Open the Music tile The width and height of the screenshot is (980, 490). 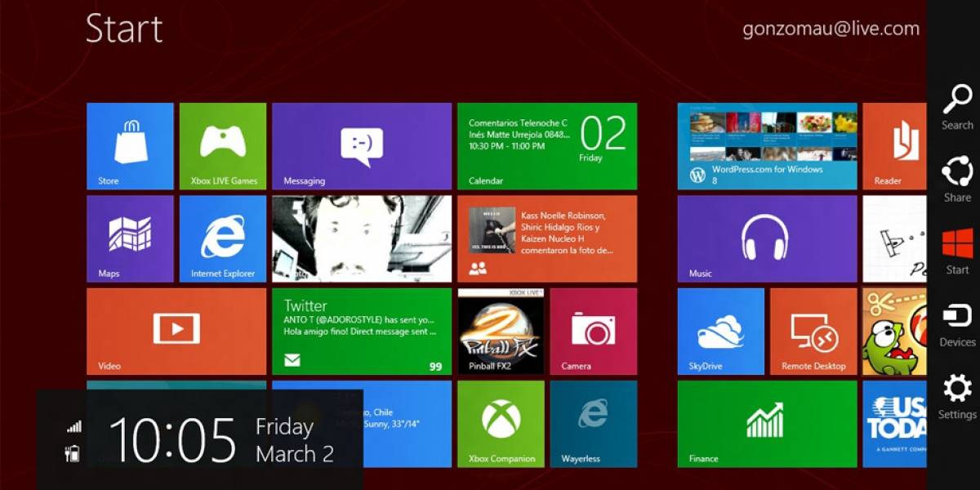pyautogui.click(x=767, y=239)
